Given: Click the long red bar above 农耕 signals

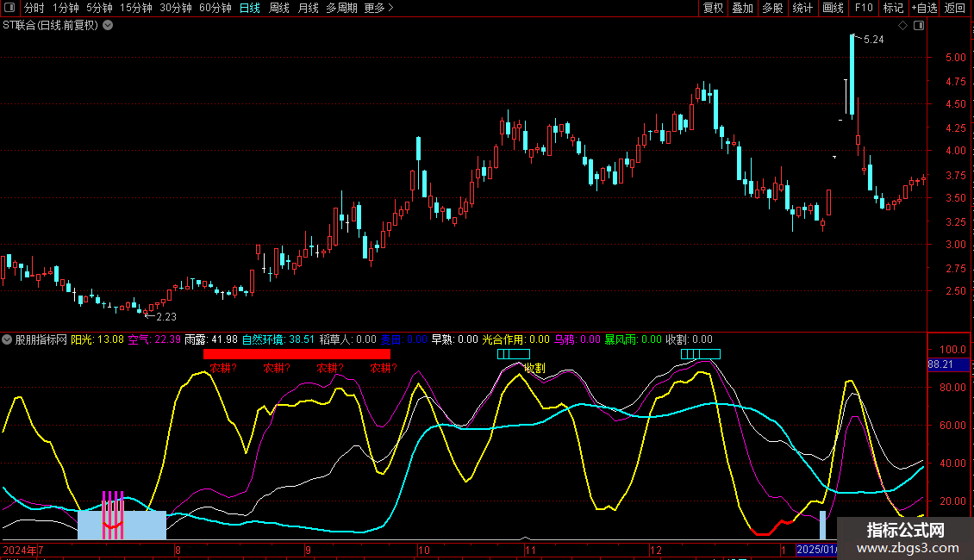Looking at the screenshot, I should coord(297,354).
